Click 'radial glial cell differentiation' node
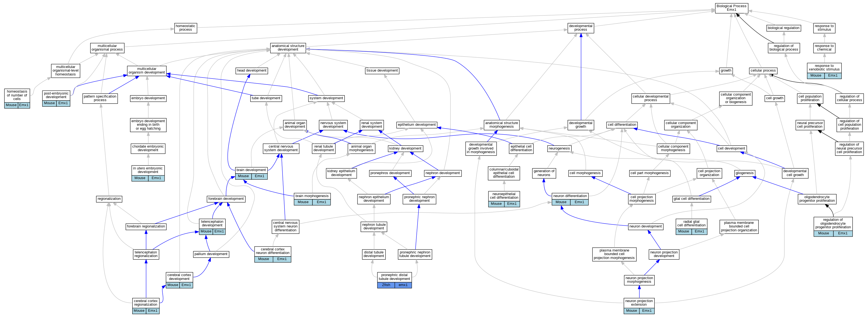Viewport: 868px width, 317px height. coord(691,226)
